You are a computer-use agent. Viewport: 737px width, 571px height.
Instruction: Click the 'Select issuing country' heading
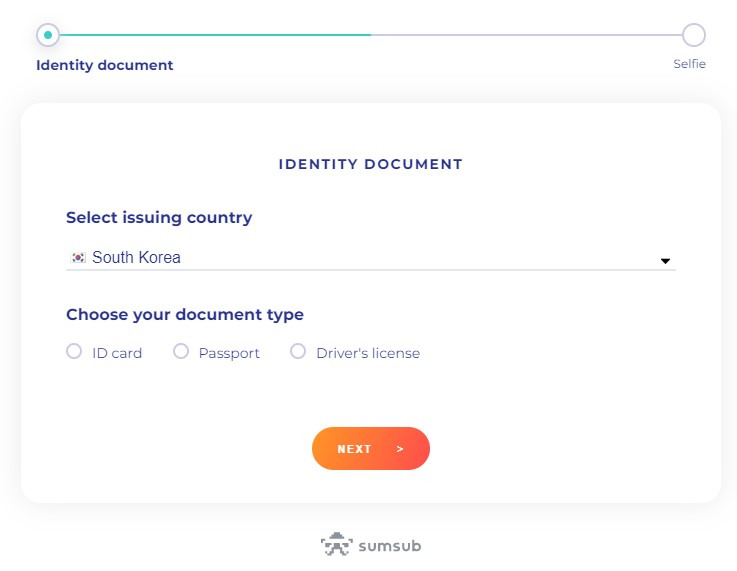point(159,218)
